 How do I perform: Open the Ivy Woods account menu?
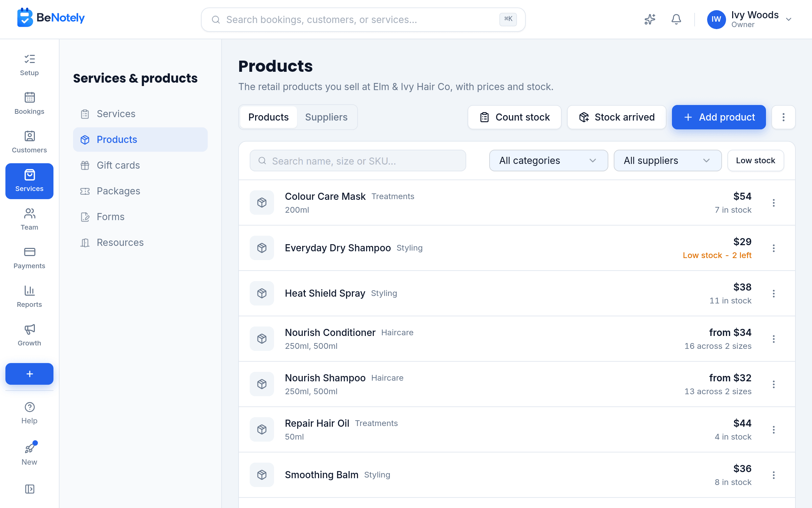click(x=750, y=19)
